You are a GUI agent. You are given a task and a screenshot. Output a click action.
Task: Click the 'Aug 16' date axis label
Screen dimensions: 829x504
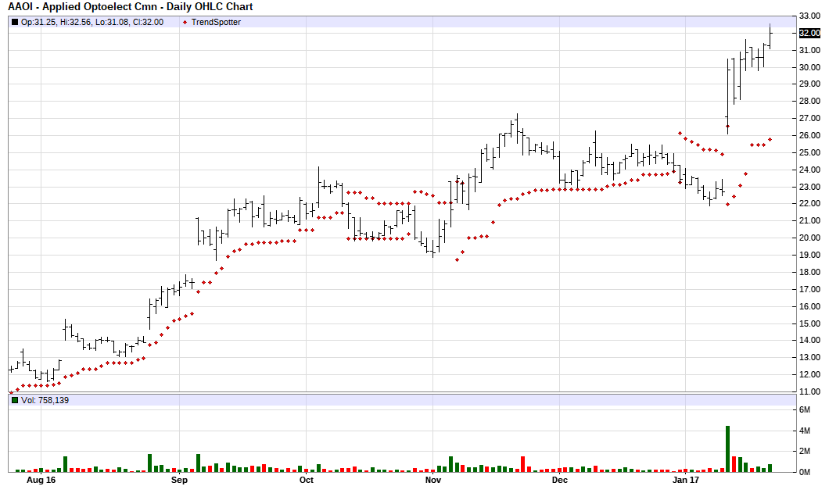click(x=41, y=481)
